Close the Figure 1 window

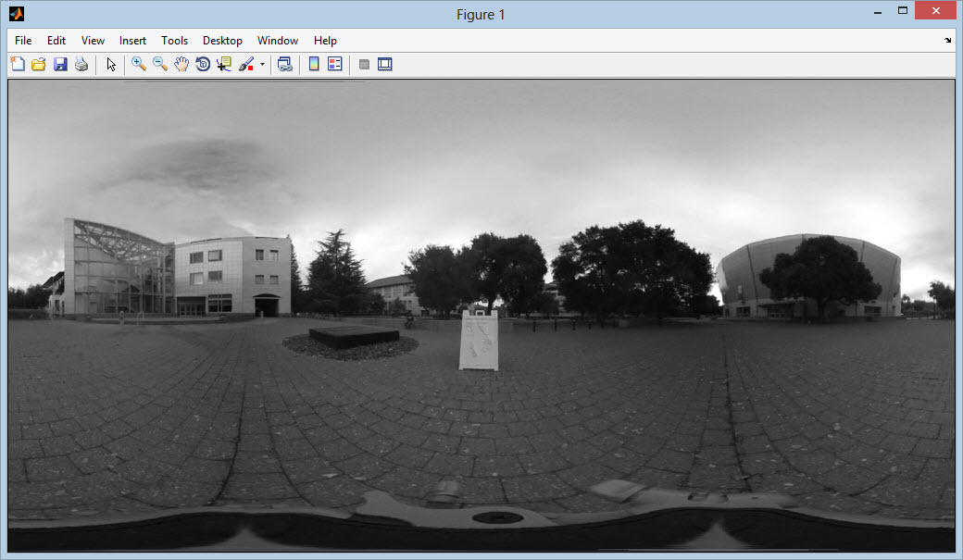tap(936, 10)
